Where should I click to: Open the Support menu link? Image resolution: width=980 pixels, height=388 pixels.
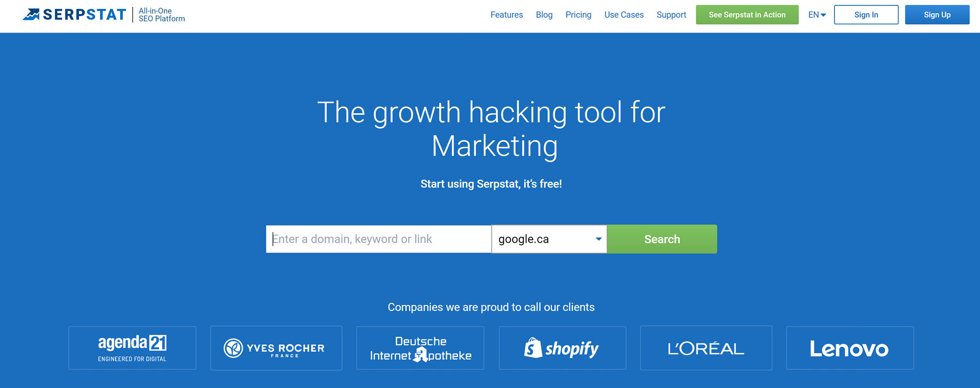(671, 15)
